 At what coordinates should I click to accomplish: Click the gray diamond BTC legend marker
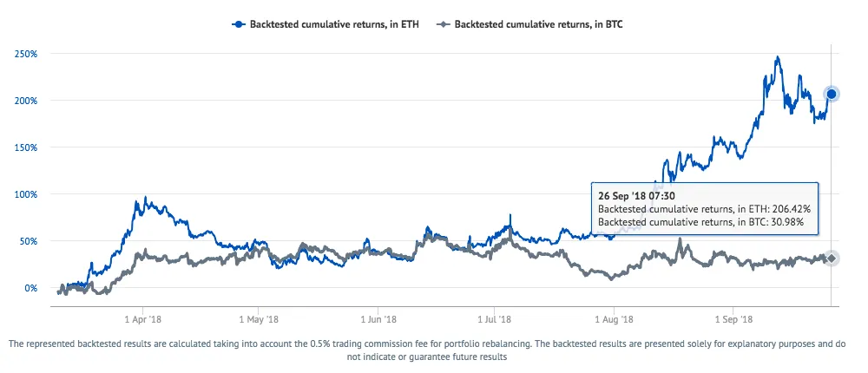(x=443, y=24)
